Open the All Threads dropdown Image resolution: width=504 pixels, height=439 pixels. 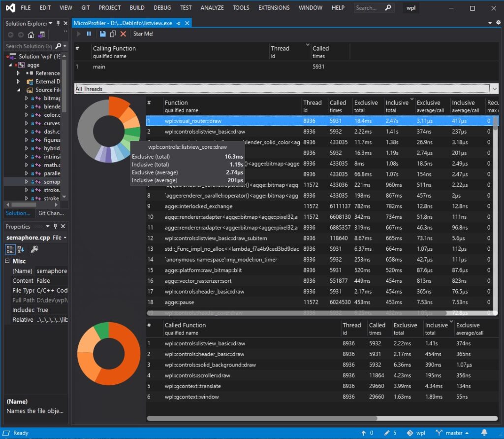tap(495, 89)
